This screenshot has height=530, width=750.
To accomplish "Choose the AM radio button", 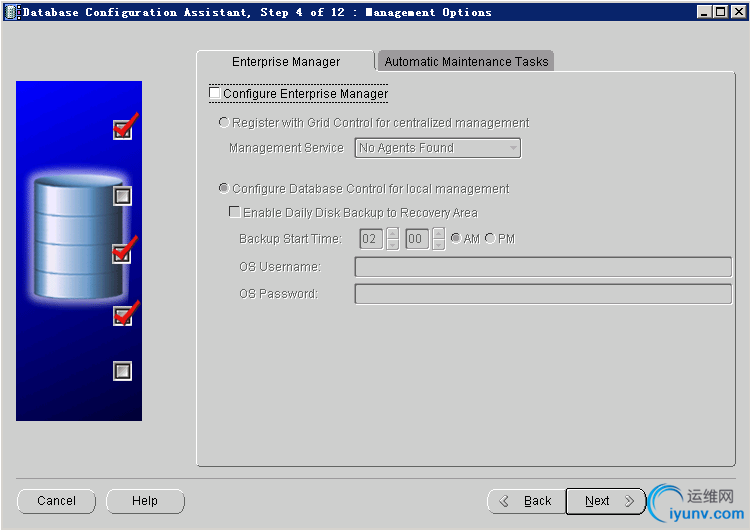I will [456, 238].
